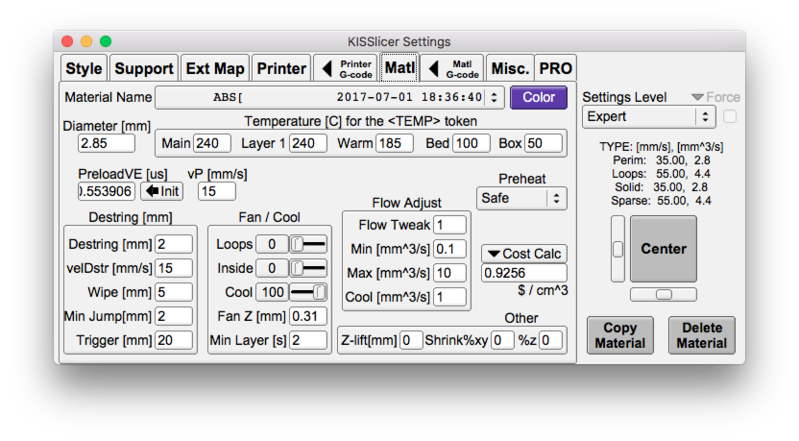
Task: Click the Z-lift[mm] field
Action: tap(411, 340)
